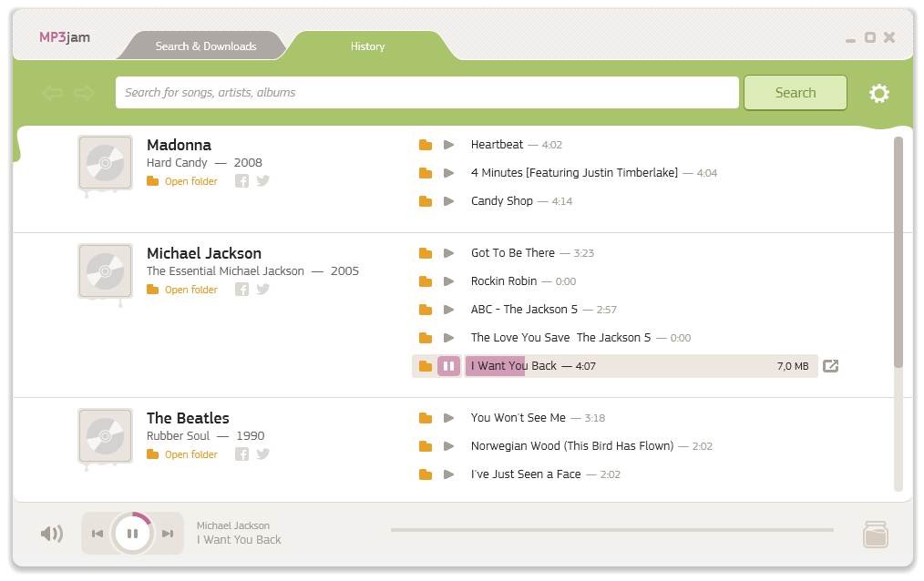Open folder for You Won't See Me

[x=426, y=418]
